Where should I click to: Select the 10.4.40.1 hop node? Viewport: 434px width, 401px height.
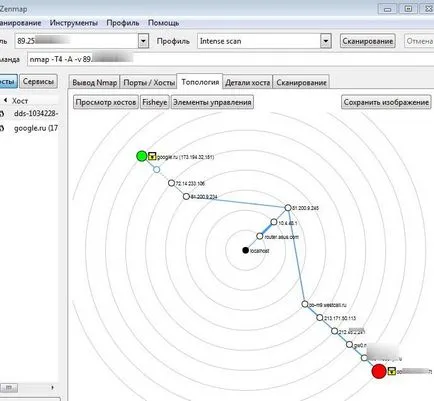(x=274, y=222)
